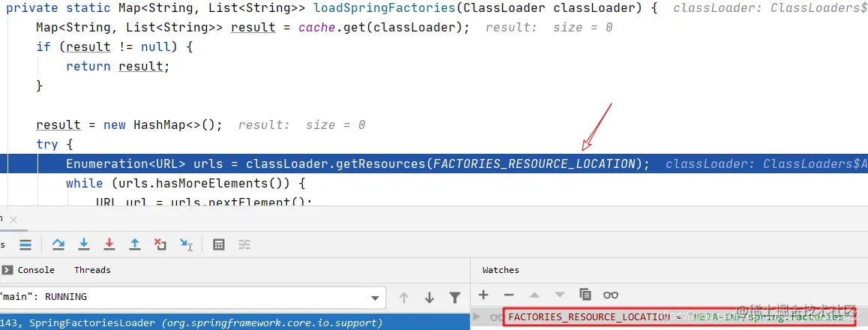Click the Step Into debugger icon
The width and height of the screenshot is (868, 330).
coord(84,244)
